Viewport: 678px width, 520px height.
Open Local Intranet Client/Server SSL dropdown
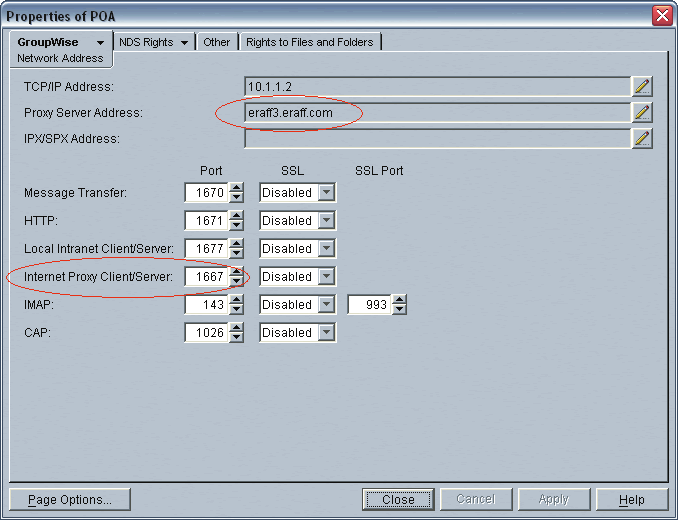pos(326,249)
